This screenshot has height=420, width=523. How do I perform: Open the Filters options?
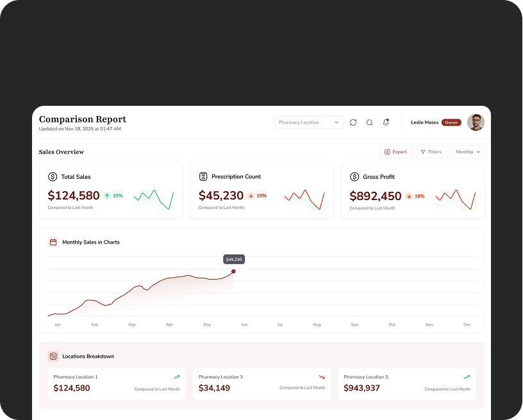click(431, 151)
